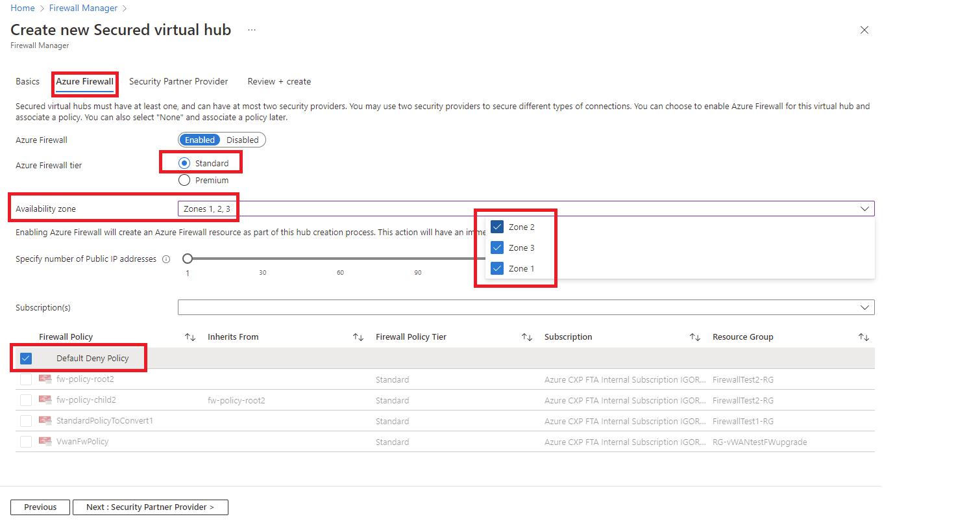Click the Previous button

[x=40, y=507]
